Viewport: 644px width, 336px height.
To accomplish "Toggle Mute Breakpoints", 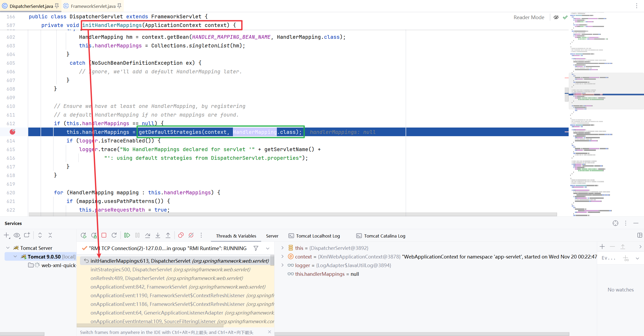I will point(191,235).
